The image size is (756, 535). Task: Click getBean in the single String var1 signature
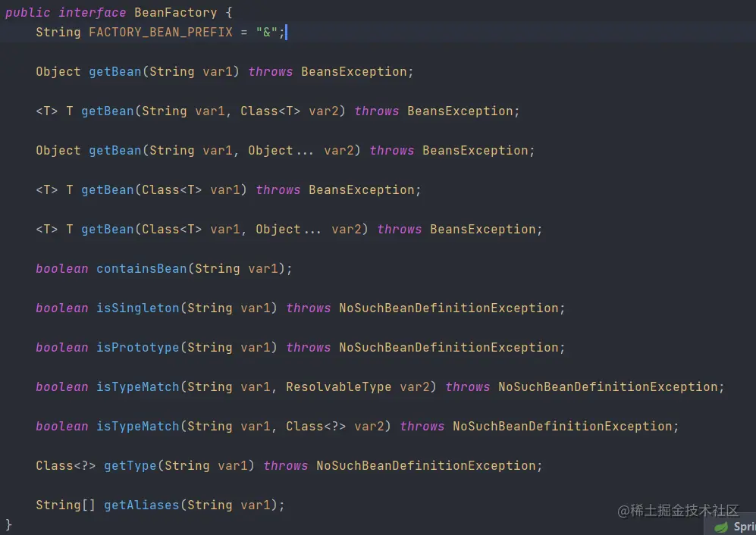115,72
